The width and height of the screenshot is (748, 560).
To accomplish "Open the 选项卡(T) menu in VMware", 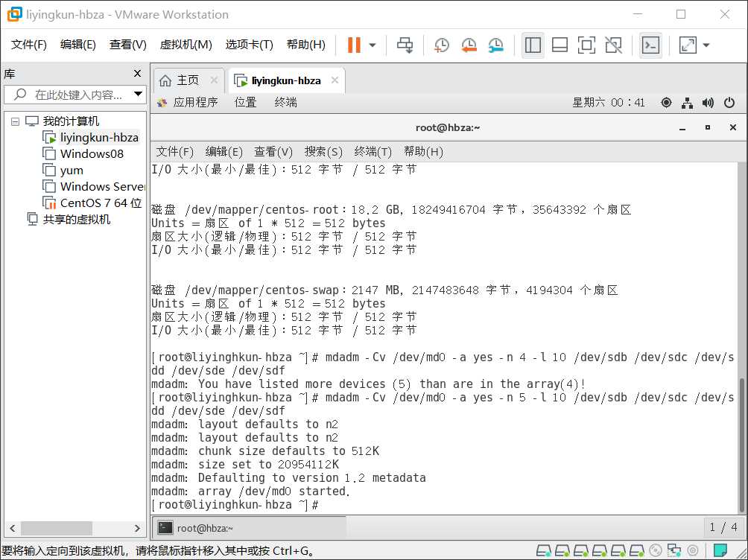I will 249,45.
